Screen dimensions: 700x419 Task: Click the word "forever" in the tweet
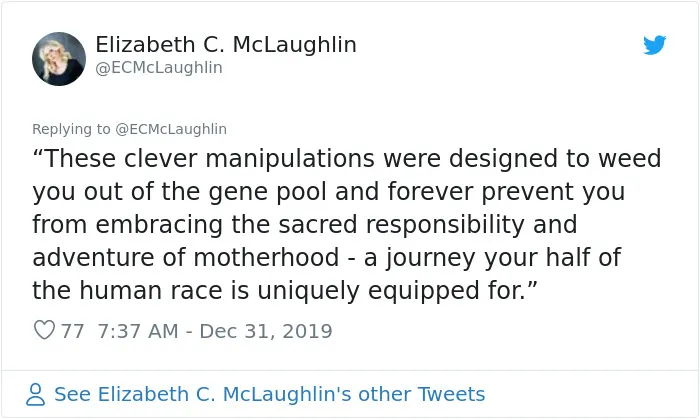tap(430, 191)
